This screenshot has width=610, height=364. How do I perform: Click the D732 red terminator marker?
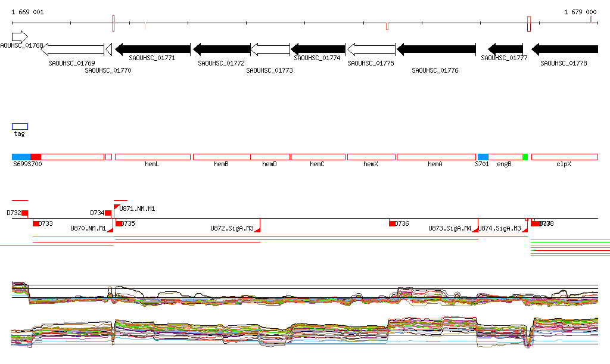(x=24, y=213)
